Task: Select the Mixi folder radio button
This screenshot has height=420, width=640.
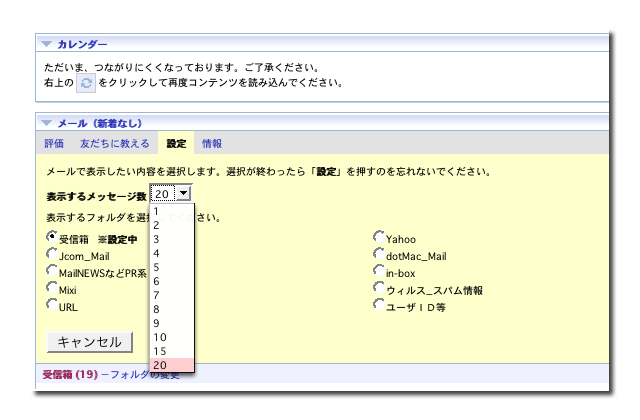Action: 52,288
